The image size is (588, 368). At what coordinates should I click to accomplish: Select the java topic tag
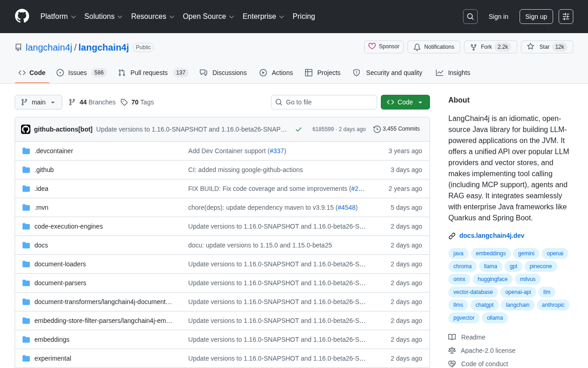pyautogui.click(x=458, y=253)
